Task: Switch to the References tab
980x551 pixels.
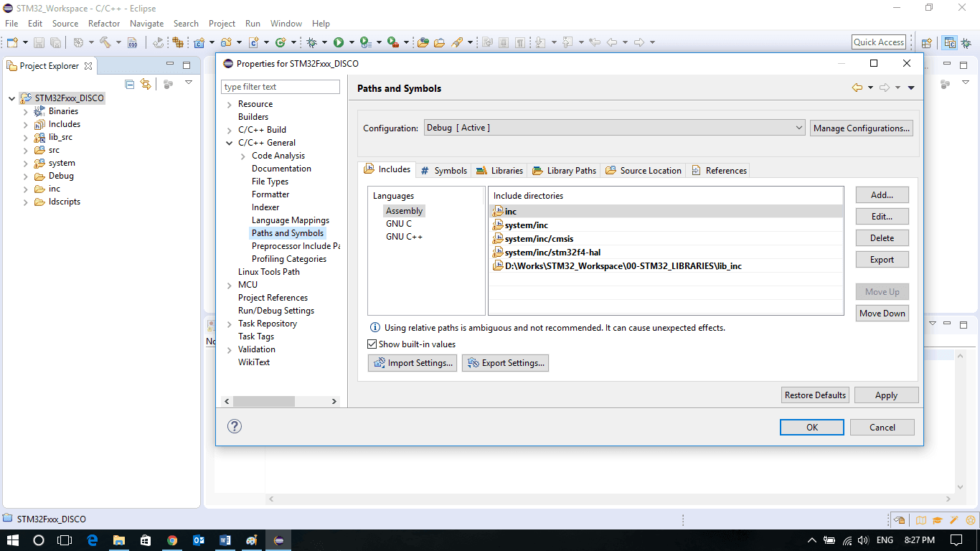Action: [x=719, y=170]
